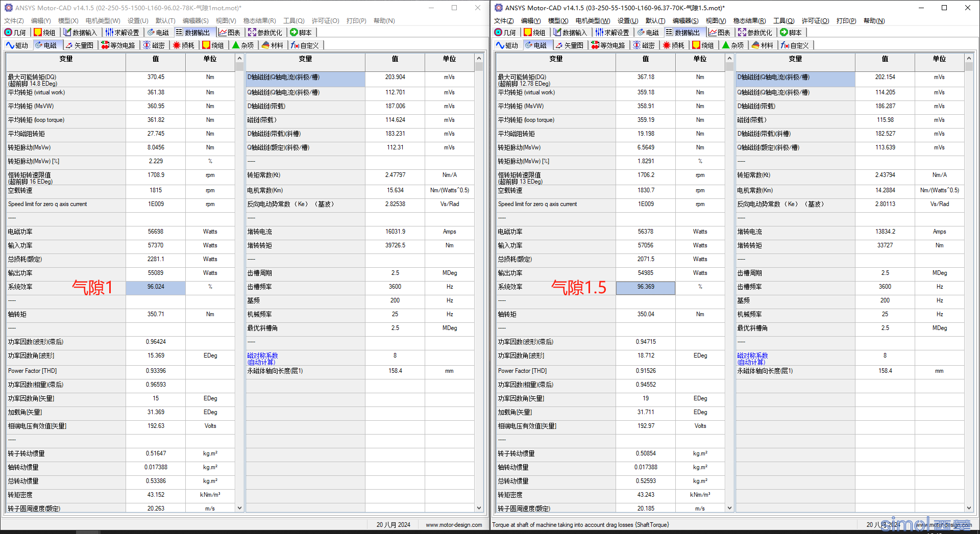
Task: Open 参数优化 tab in right window
Action: pyautogui.click(x=755, y=32)
